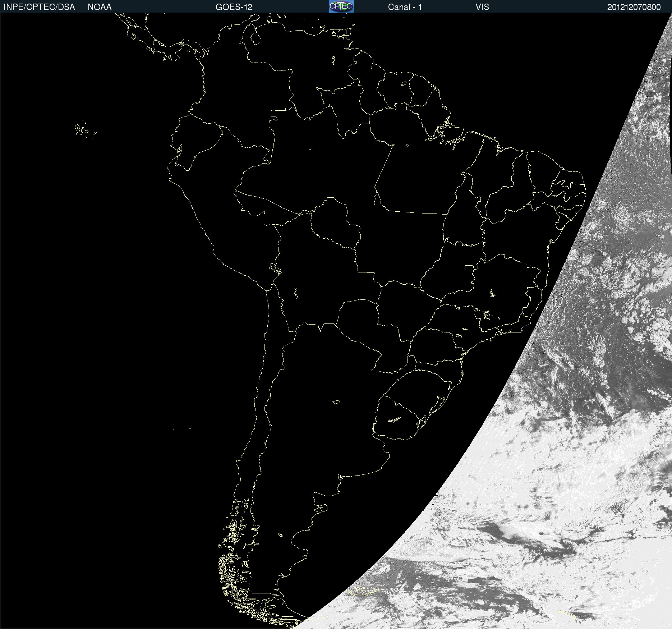Select the INPE/CPTEC/DSA header text

39,7
